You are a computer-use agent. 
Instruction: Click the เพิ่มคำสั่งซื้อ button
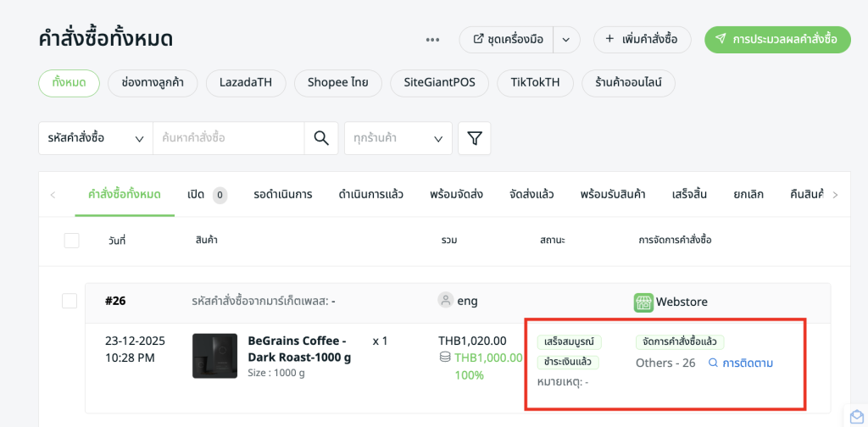(642, 40)
